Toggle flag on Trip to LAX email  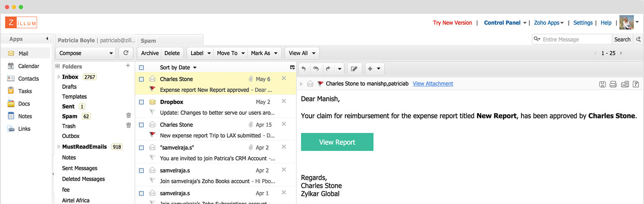point(152,135)
